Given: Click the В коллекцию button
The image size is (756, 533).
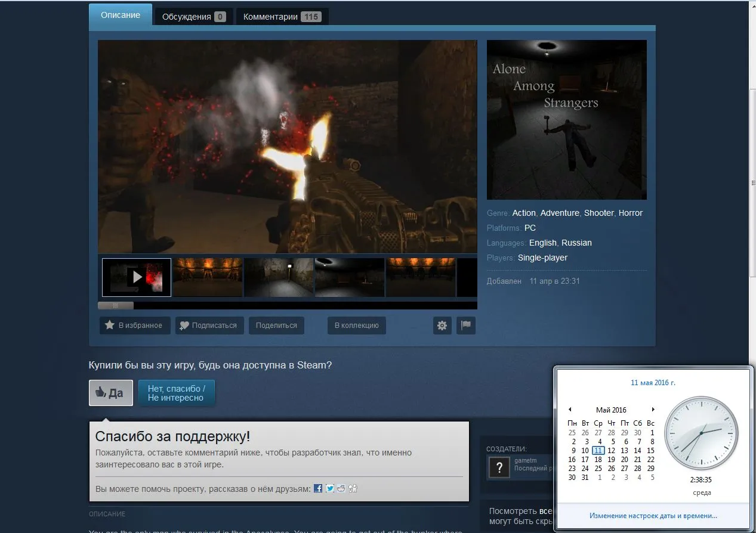Looking at the screenshot, I should (x=356, y=326).
